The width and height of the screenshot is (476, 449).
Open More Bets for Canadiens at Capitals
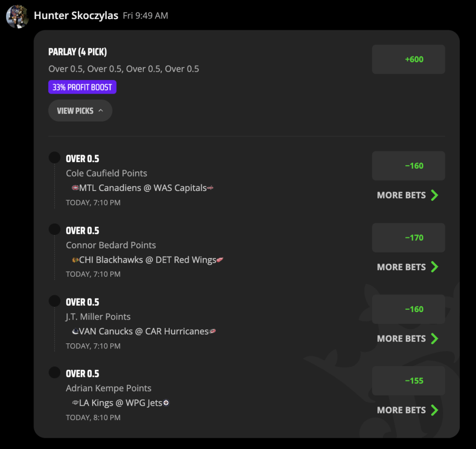408,195
